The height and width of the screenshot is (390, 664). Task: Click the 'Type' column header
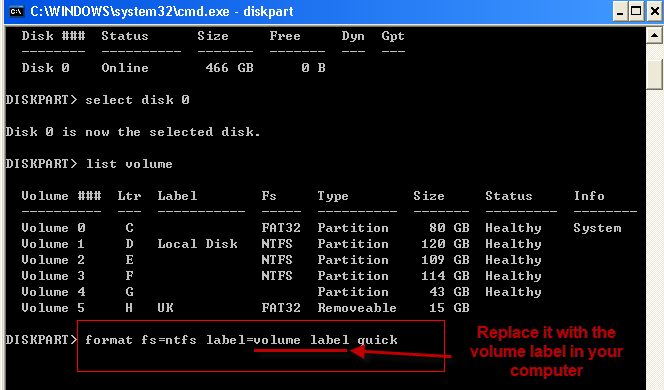click(333, 196)
